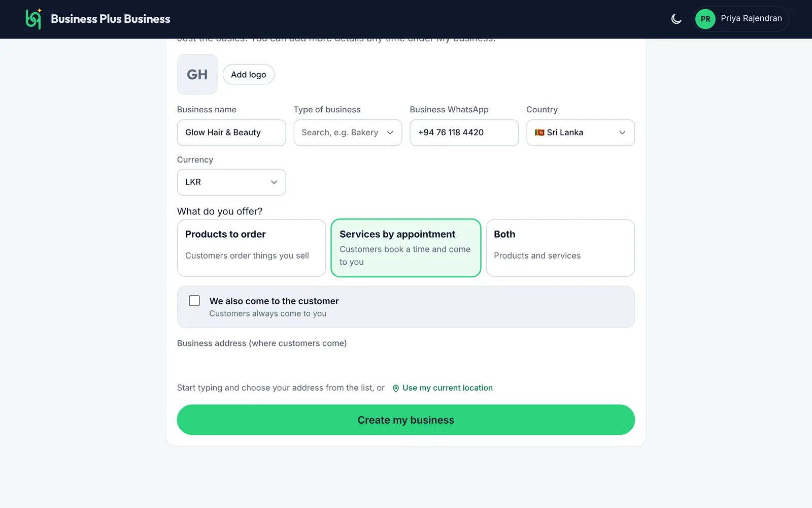
Task: Click the Add logo button
Action: (248, 74)
